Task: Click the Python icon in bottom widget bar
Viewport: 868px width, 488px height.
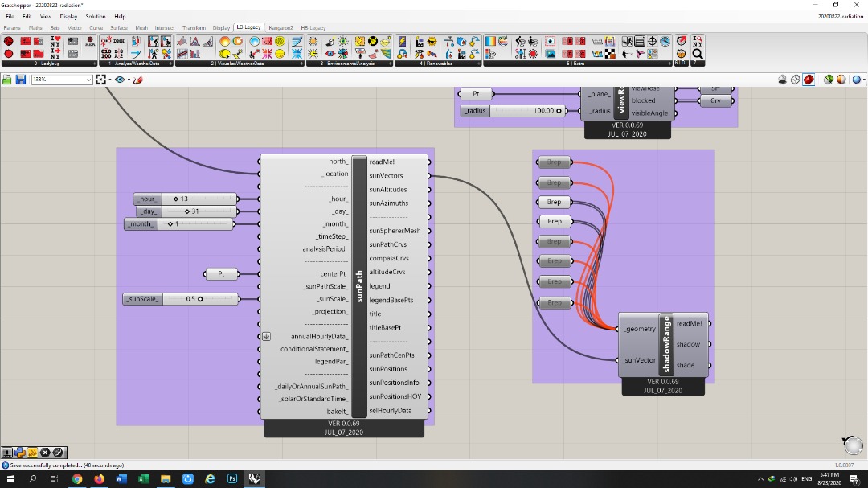Action: click(20, 453)
